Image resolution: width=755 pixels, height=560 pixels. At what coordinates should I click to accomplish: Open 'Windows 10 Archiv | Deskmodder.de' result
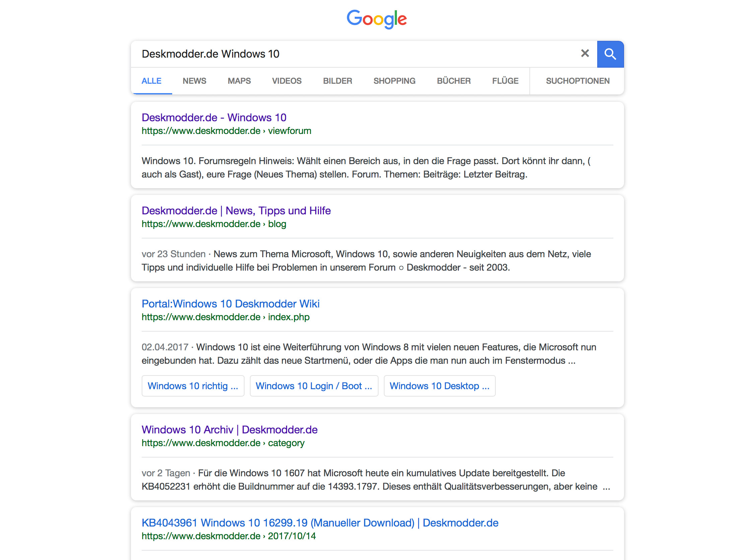coord(229,430)
